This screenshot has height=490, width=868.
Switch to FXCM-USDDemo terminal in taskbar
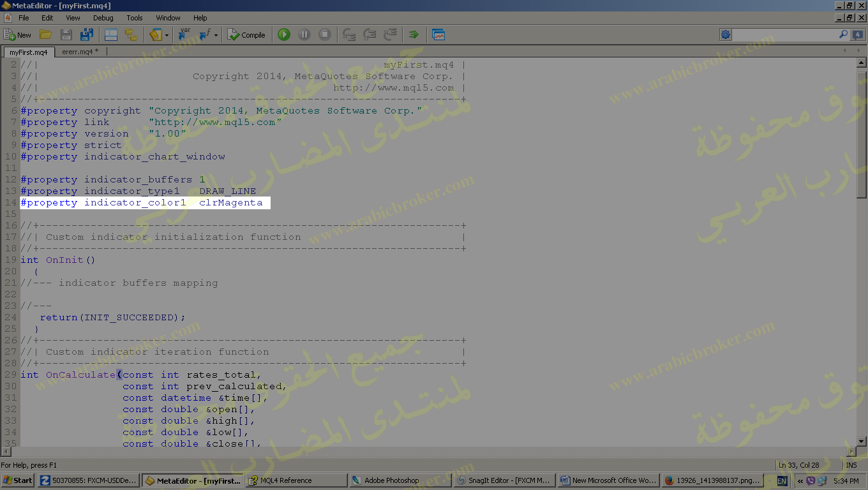click(89, 480)
